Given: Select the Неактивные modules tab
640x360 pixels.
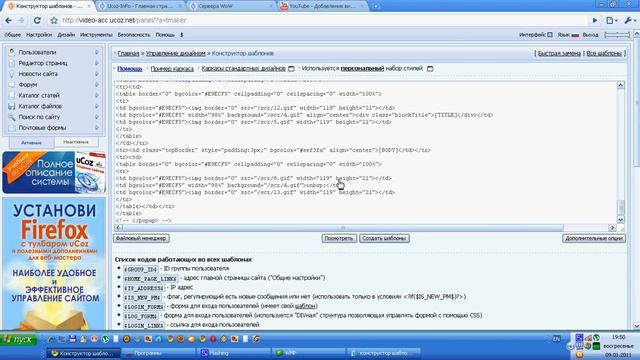Looking at the screenshot, I should click(x=76, y=142).
